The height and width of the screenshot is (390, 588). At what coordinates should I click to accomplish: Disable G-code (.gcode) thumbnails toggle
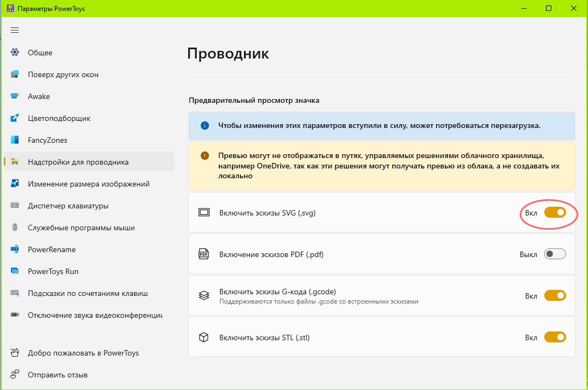(555, 296)
